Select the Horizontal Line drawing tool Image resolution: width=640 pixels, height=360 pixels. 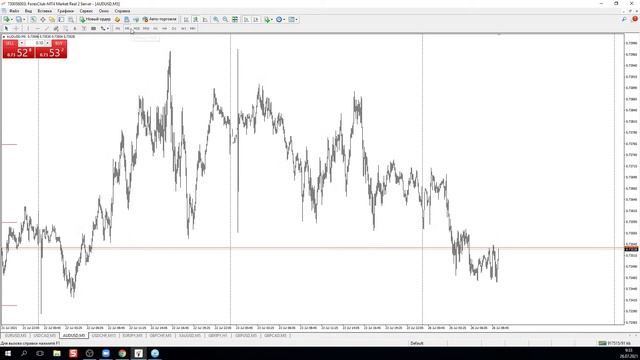tap(38, 29)
